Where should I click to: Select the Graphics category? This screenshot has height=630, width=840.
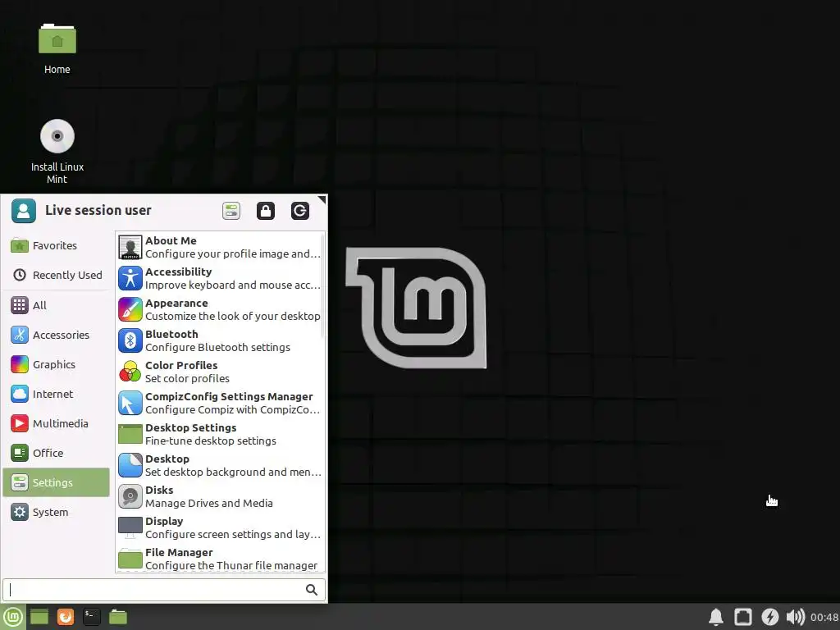[57, 364]
